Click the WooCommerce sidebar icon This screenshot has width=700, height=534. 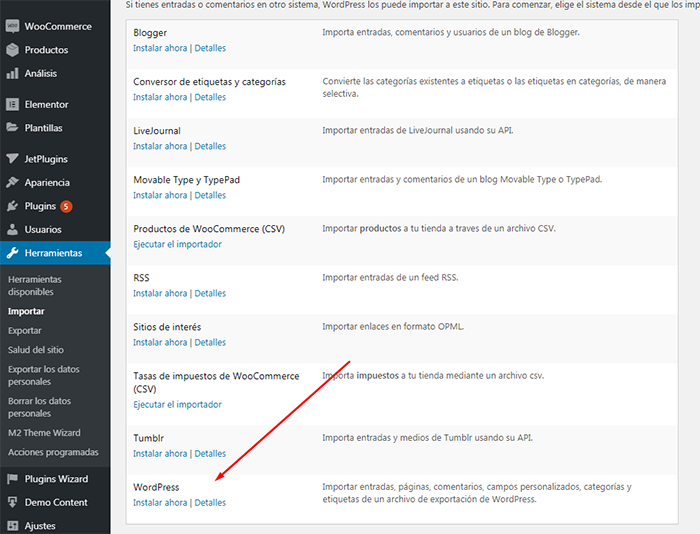click(x=12, y=26)
